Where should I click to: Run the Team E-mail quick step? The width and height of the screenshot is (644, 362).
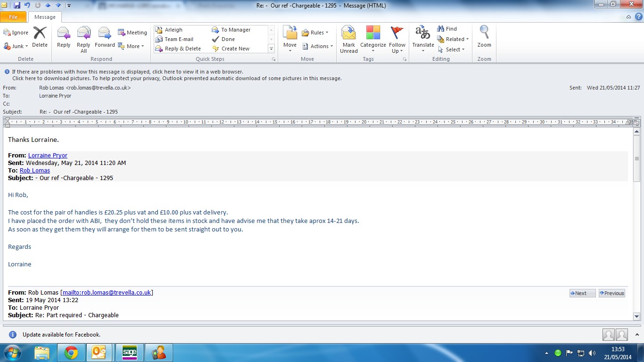tap(174, 39)
